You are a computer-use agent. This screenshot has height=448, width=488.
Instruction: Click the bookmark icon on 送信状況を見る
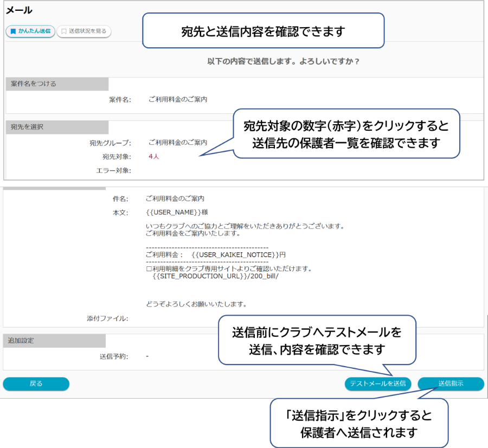click(x=63, y=31)
